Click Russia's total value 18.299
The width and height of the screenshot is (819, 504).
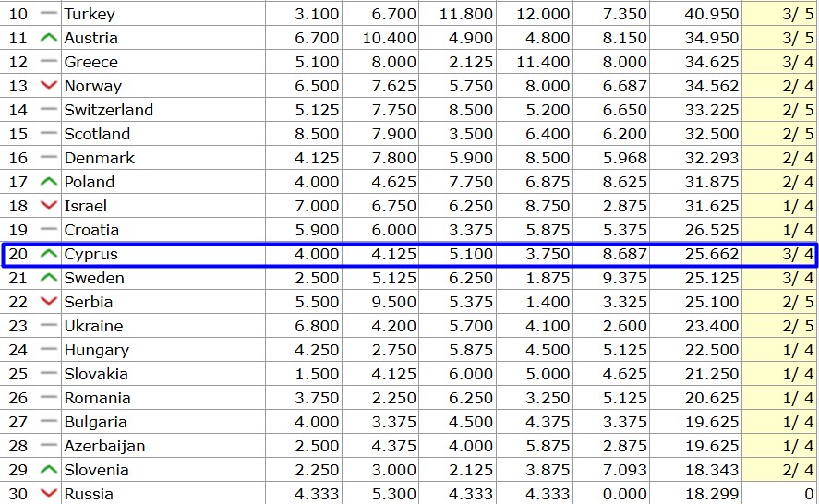[x=712, y=494]
